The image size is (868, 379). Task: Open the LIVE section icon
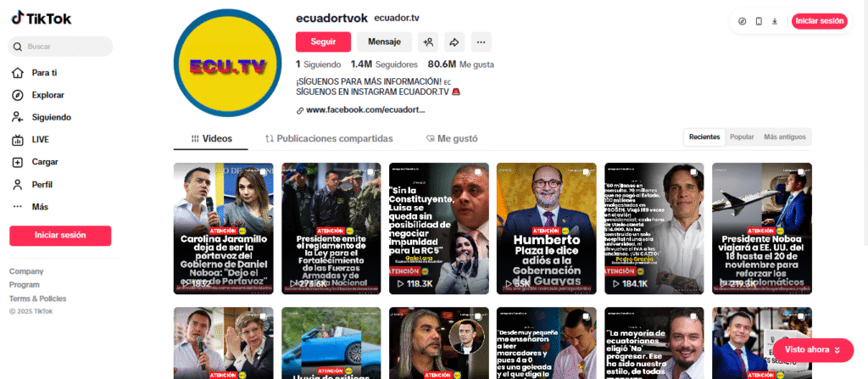18,140
